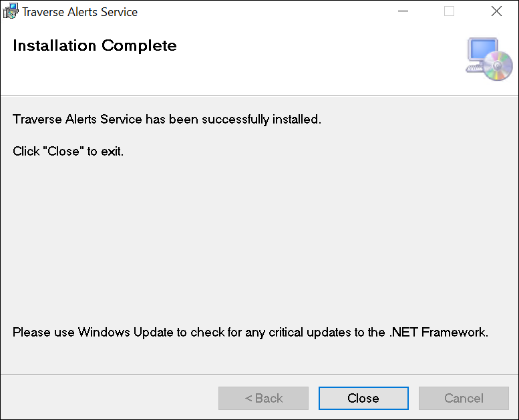Select the "Installation Complete" heading

(95, 46)
